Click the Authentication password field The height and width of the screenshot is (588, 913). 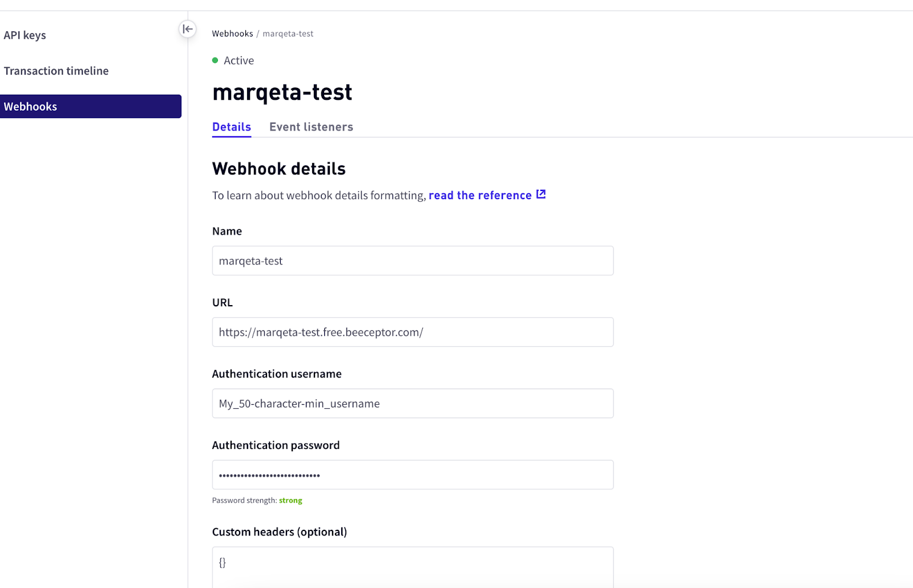click(413, 475)
